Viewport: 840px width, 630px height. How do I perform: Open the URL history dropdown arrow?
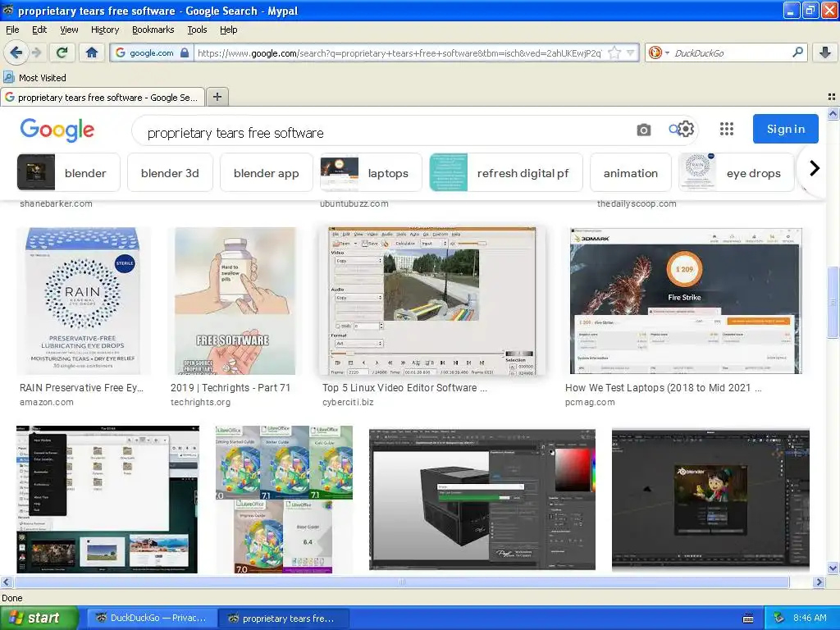631,52
